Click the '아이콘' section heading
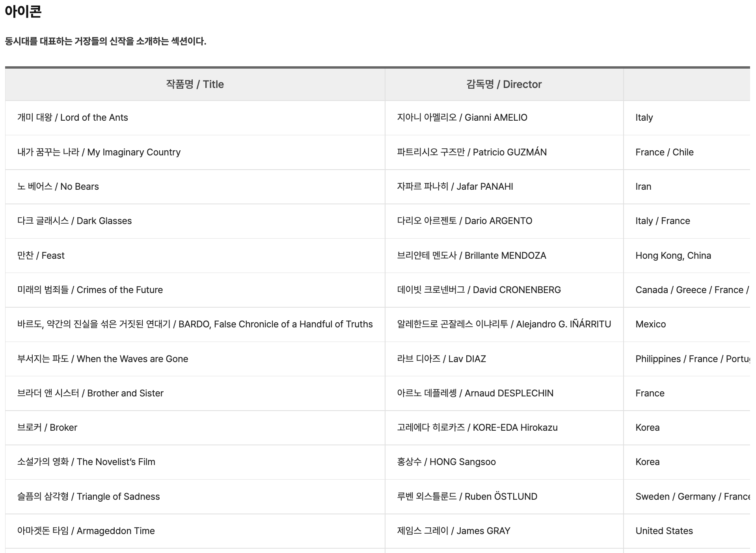Image resolution: width=756 pixels, height=553 pixels. click(23, 11)
